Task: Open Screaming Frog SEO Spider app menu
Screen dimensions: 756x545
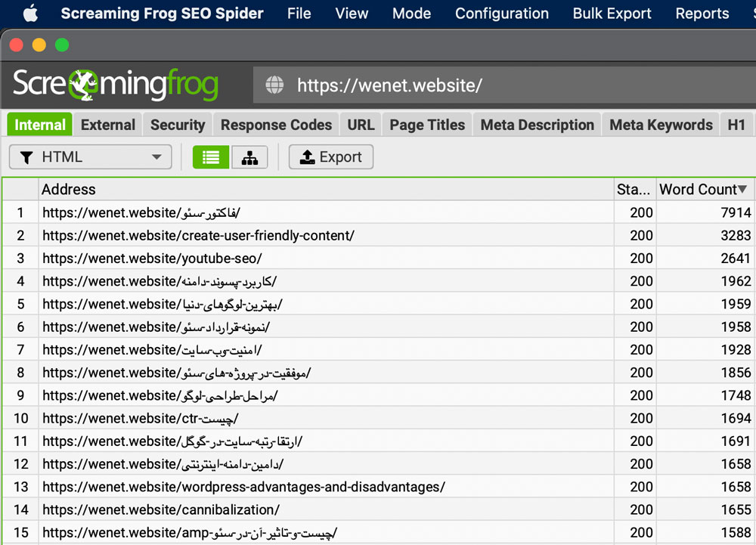Action: (x=162, y=14)
